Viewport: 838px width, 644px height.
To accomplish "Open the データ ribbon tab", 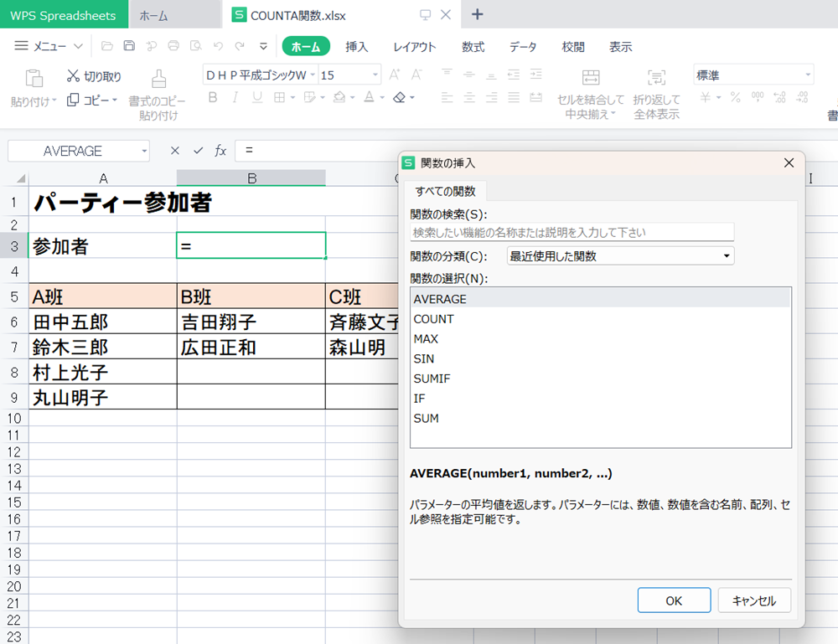I will coord(523,47).
